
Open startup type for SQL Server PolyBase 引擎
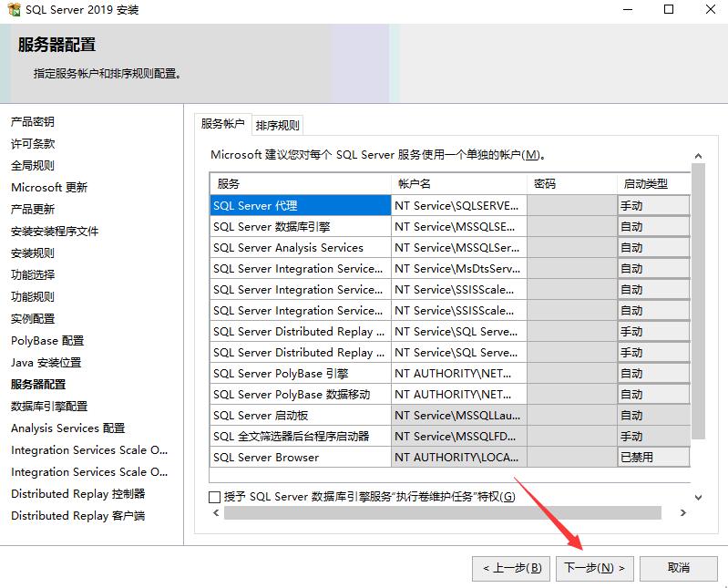click(x=653, y=374)
